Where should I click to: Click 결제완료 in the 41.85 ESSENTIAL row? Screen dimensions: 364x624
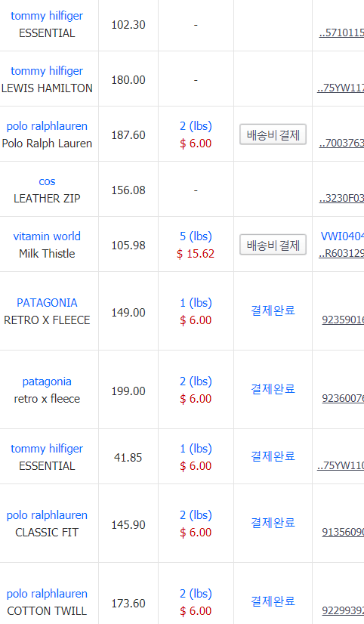coord(273,456)
